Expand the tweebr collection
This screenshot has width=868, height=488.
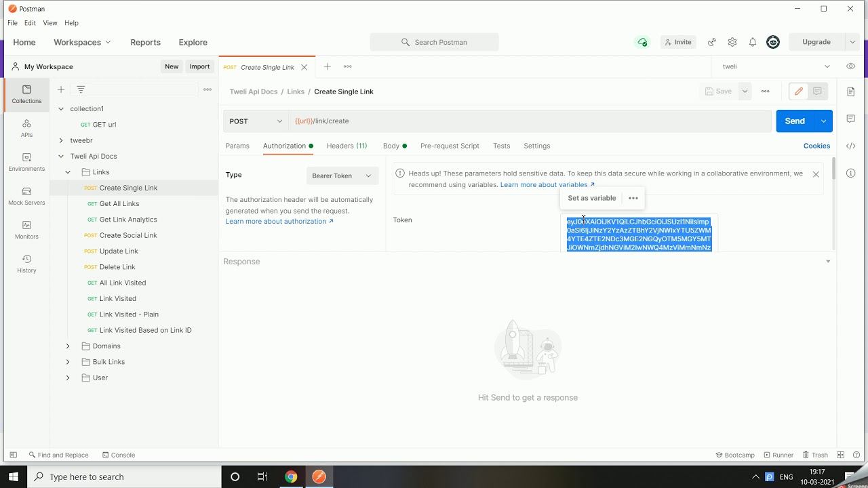pyautogui.click(x=61, y=140)
